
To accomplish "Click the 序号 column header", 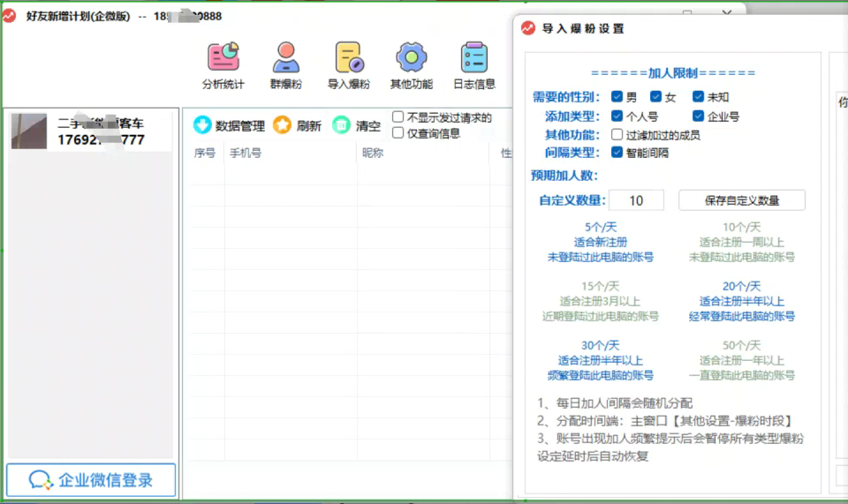I will point(205,153).
